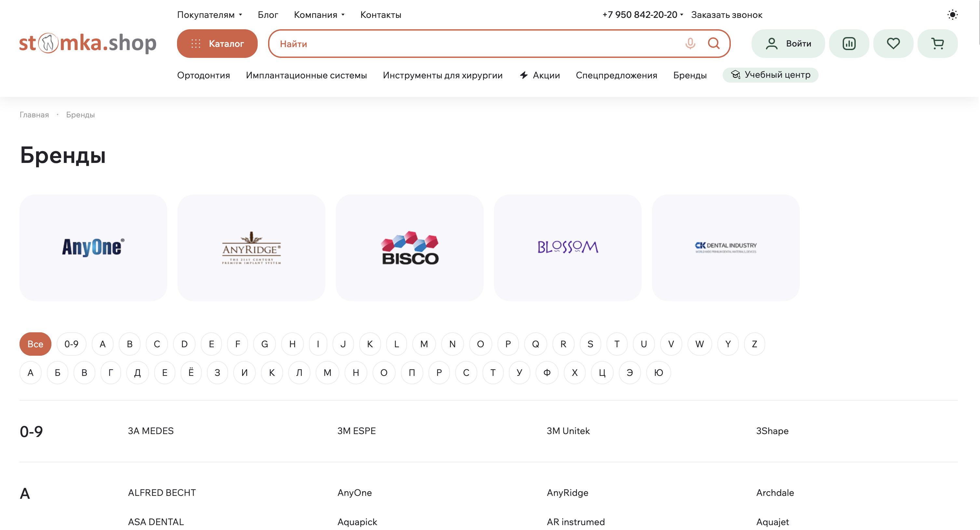
Task: Open AR instrumed brand
Action: click(x=576, y=522)
